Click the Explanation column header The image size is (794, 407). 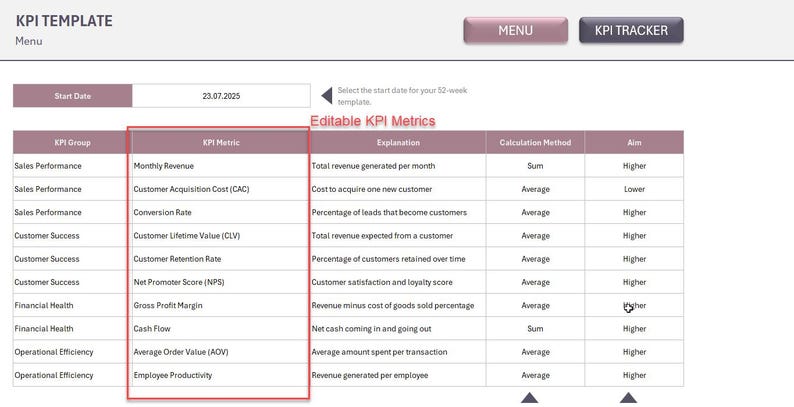click(398, 143)
